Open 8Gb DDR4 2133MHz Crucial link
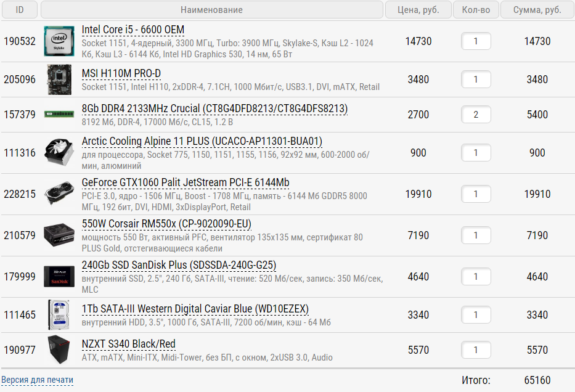Image resolution: width=575 pixels, height=392 pixels. [214, 108]
